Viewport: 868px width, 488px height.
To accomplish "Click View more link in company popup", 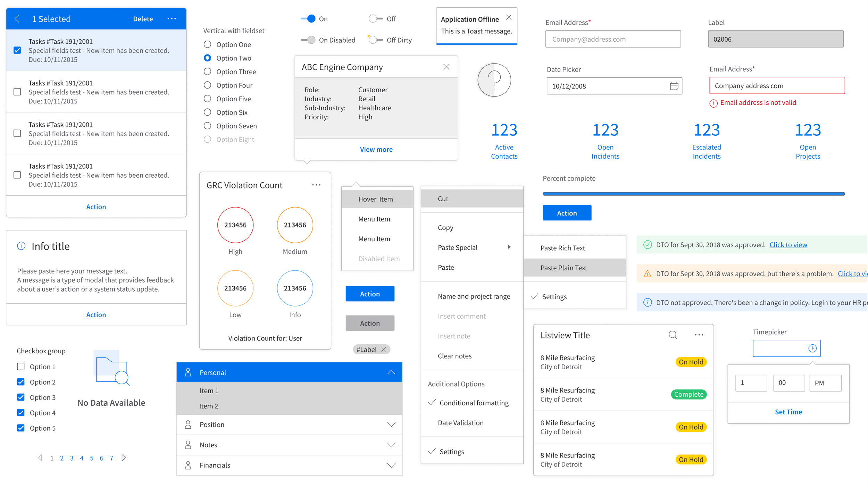I will [376, 150].
